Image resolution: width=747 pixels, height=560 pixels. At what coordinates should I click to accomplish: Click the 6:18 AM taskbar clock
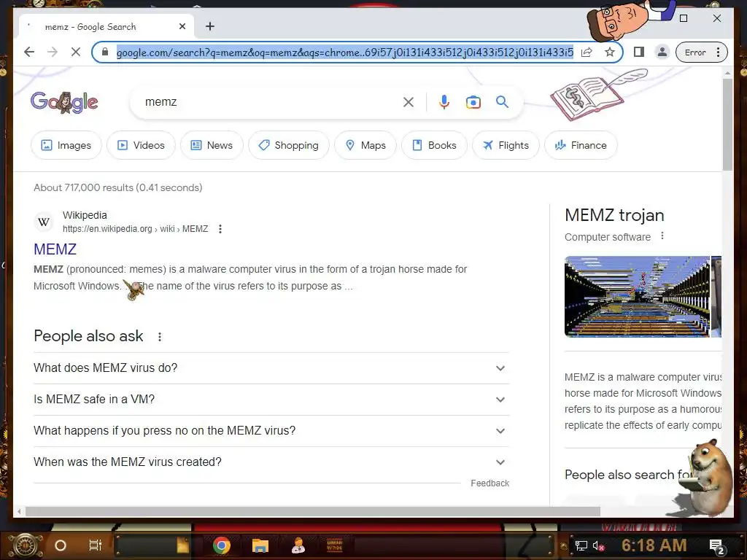point(654,545)
